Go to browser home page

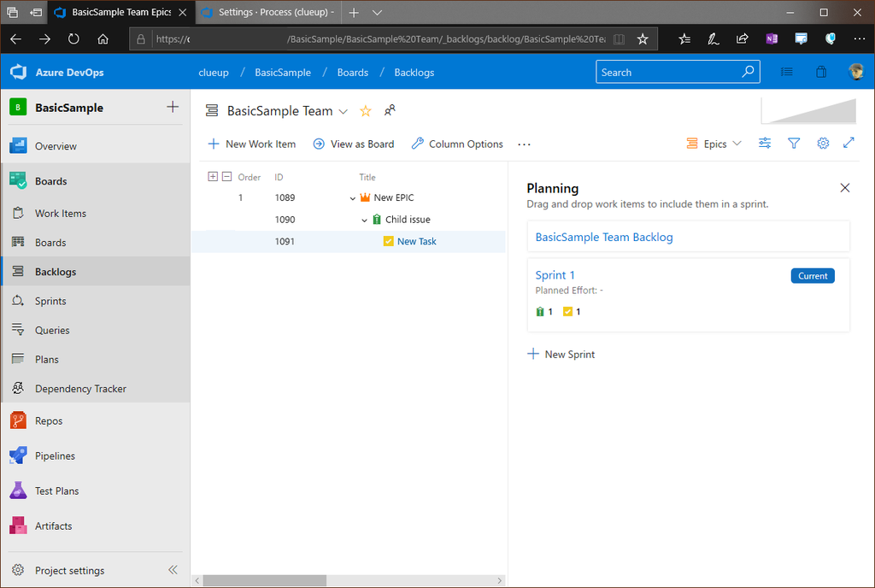[103, 39]
